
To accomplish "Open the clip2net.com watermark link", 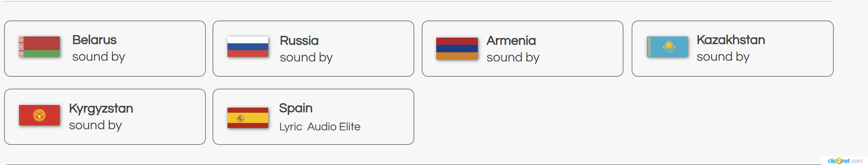I will point(845,161).
